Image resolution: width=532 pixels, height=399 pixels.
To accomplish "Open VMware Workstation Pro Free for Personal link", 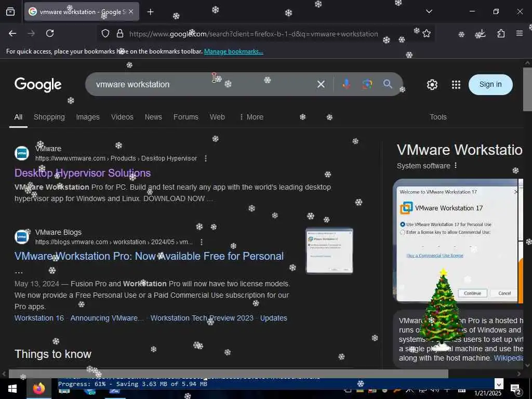I will pyautogui.click(x=149, y=256).
